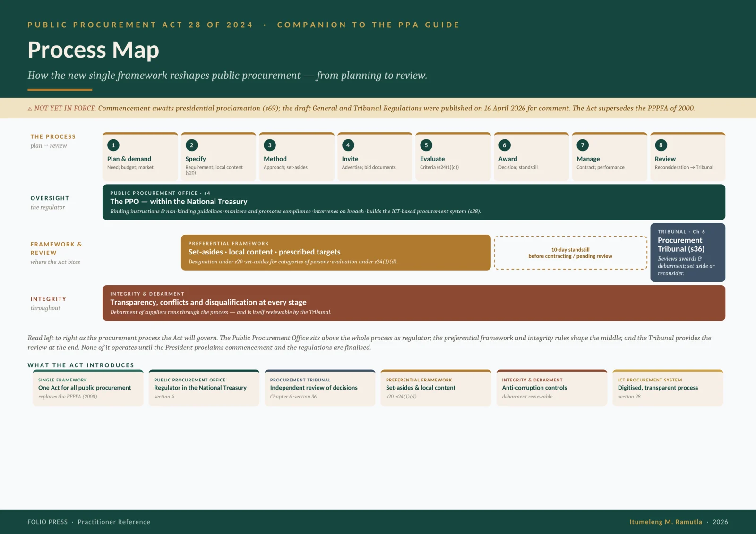Select the 'Method' step title
Image resolution: width=756 pixels, height=534 pixels.
click(275, 159)
